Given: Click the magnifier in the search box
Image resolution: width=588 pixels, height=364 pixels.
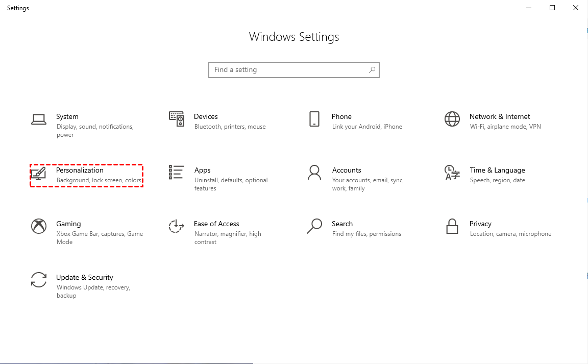Looking at the screenshot, I should point(372,70).
